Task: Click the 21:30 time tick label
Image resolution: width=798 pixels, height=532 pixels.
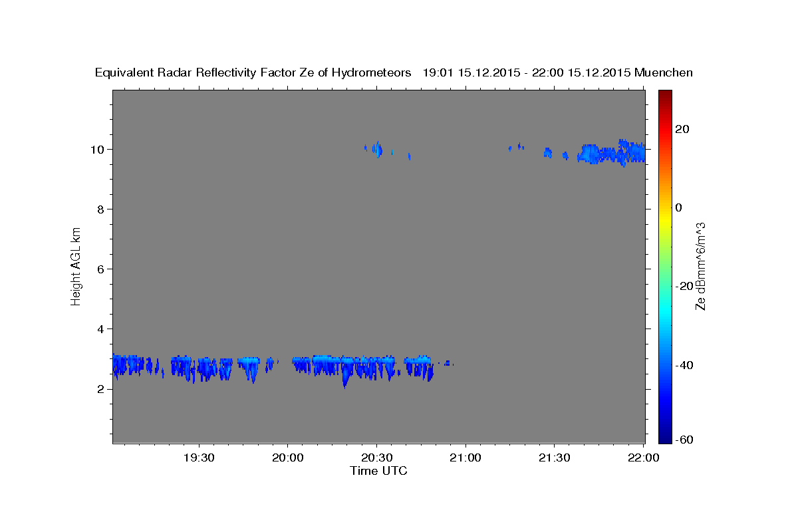Action: coord(554,458)
